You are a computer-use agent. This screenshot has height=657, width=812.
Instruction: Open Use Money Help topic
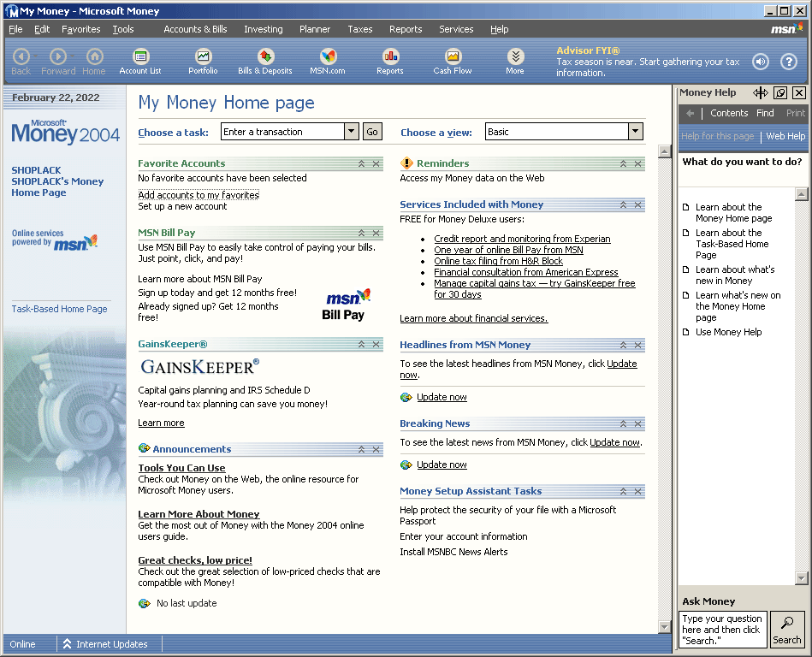pyautogui.click(x=729, y=333)
